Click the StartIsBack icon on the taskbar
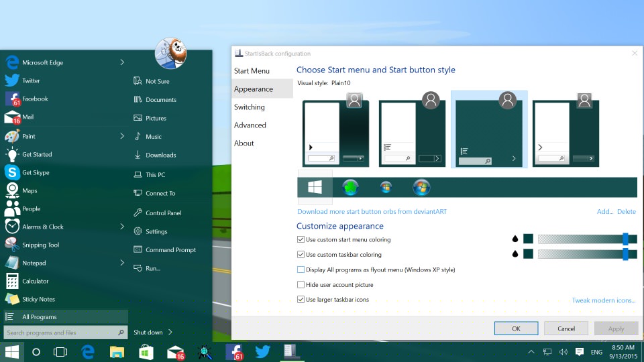The image size is (644, 362). click(x=290, y=351)
